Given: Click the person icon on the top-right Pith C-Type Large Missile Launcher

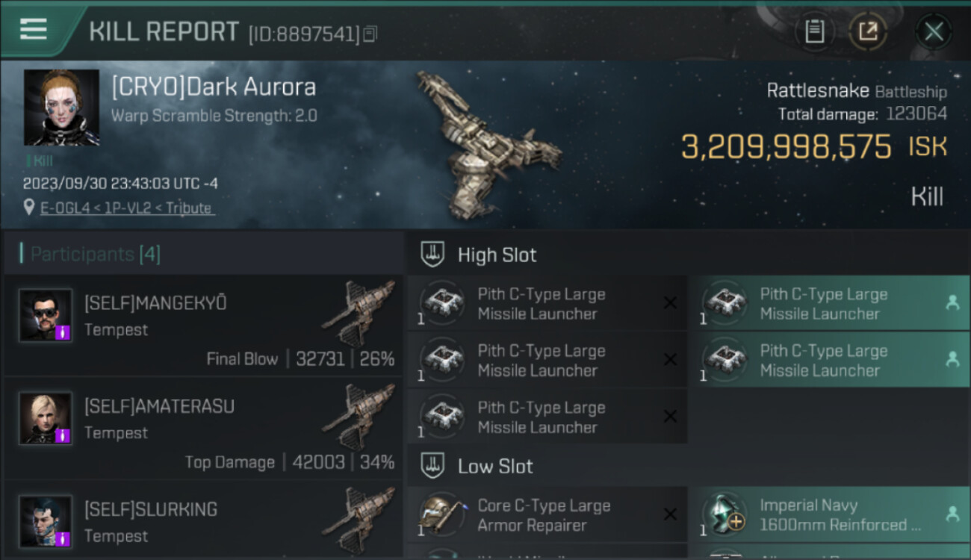Looking at the screenshot, I should [x=952, y=302].
